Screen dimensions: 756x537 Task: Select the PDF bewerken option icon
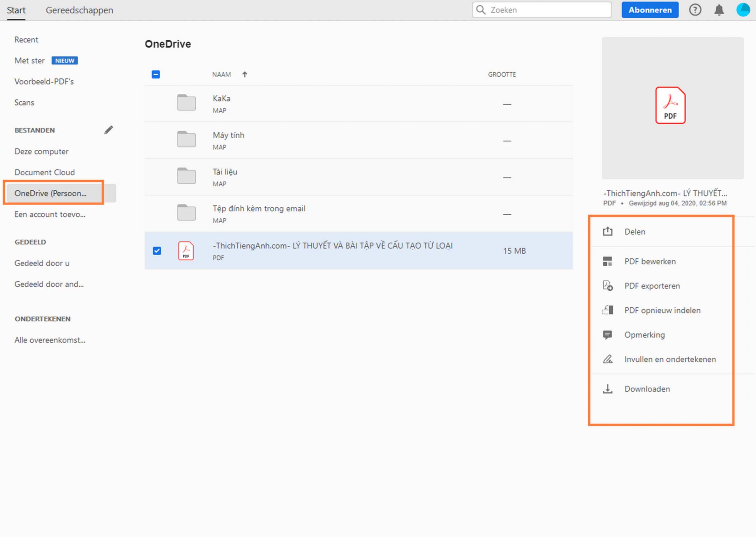coord(608,261)
